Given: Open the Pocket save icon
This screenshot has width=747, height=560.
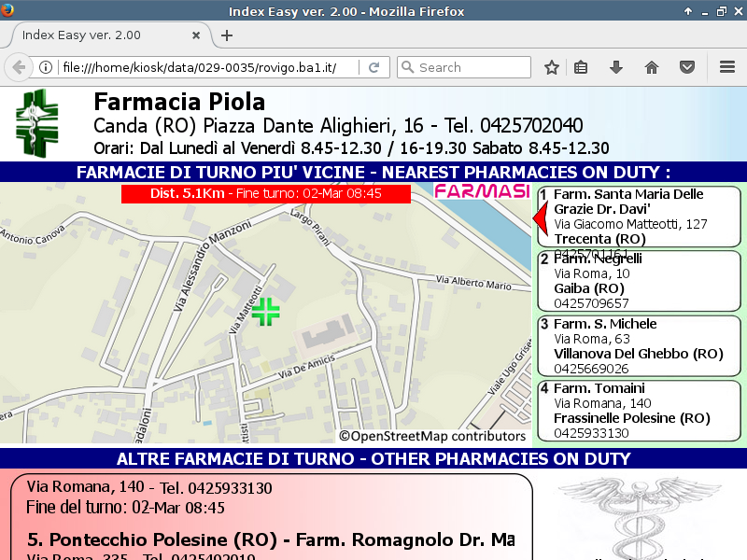Looking at the screenshot, I should click(687, 67).
